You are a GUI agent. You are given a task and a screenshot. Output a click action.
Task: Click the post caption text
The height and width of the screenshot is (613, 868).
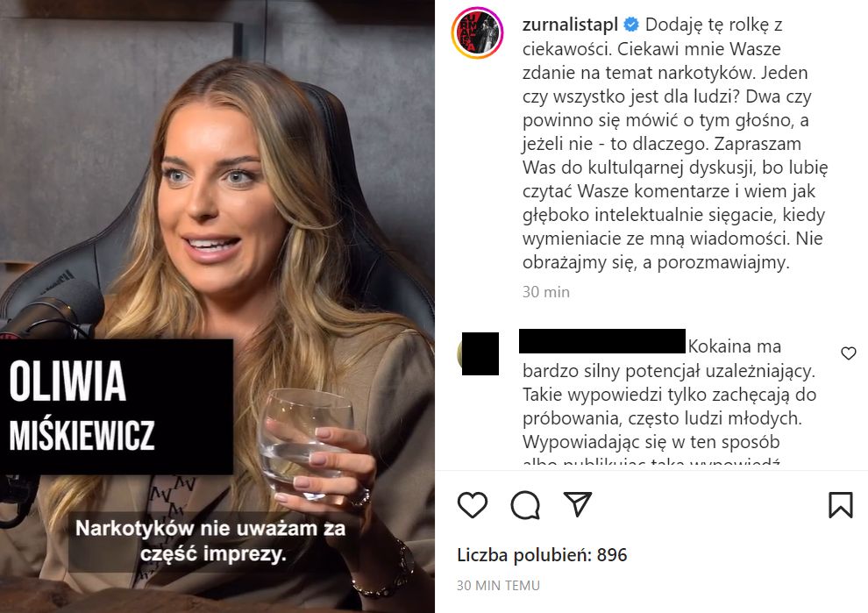(x=674, y=144)
